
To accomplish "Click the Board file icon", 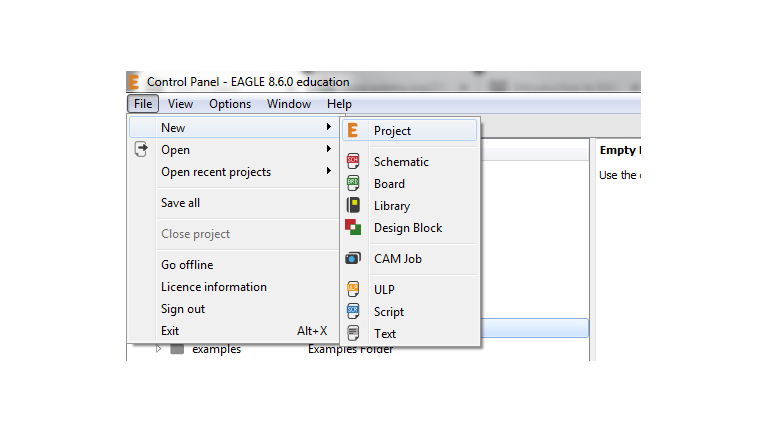I will tap(353, 184).
